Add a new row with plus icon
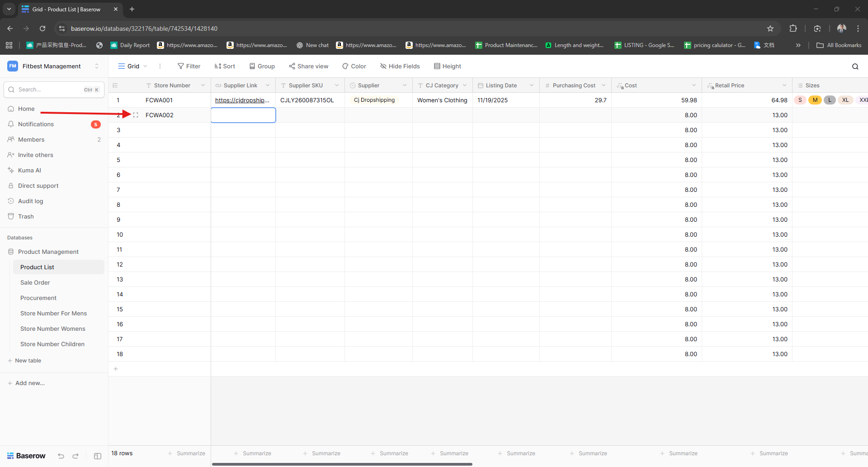 116,369
